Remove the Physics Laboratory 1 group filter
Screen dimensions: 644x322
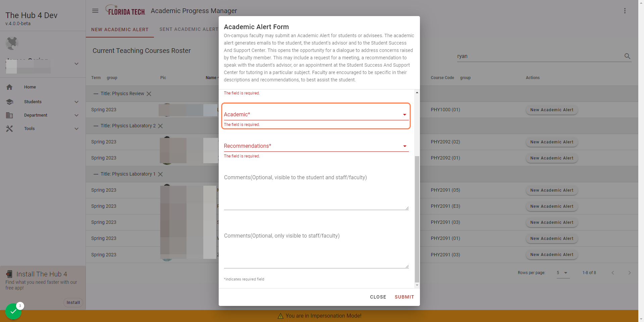click(160, 174)
